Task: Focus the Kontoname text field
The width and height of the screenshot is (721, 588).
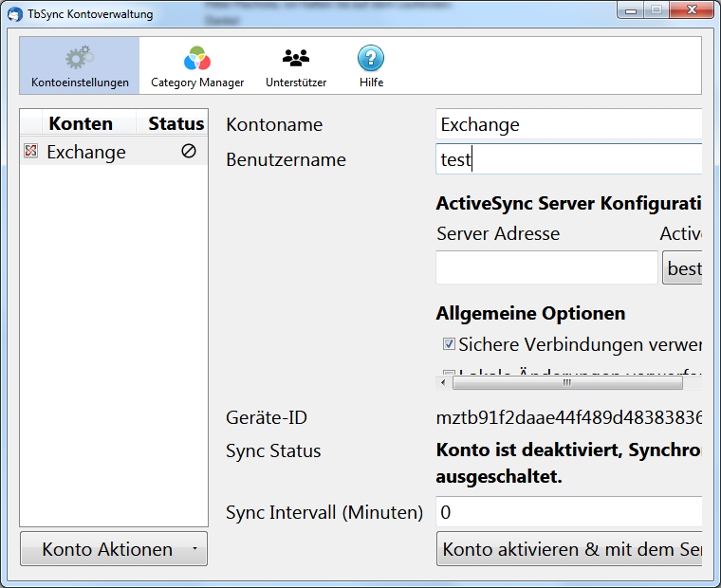Action: point(569,124)
